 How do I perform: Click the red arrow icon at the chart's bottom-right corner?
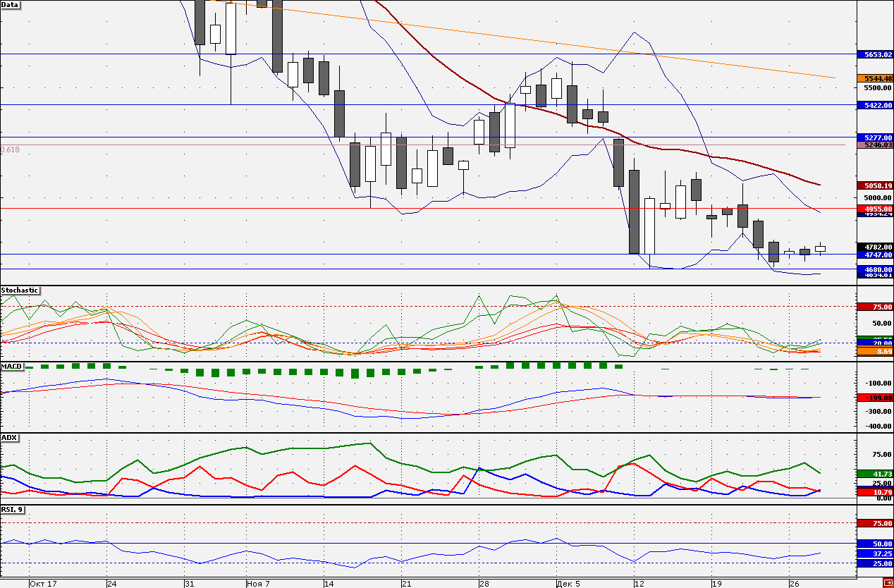tap(887, 582)
